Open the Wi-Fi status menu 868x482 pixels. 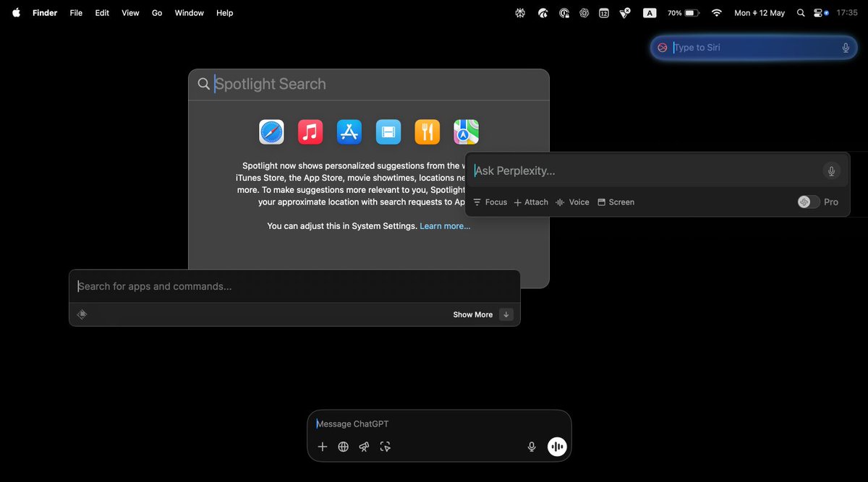tap(717, 13)
